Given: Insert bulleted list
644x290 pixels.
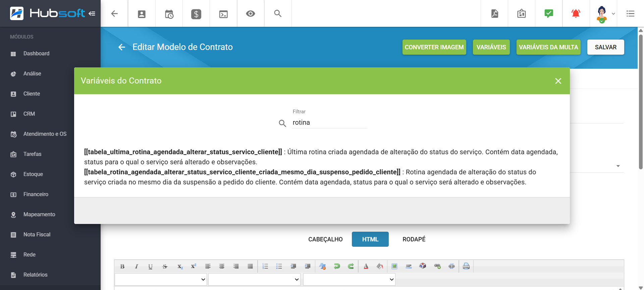Looking at the screenshot, I should tap(279, 266).
